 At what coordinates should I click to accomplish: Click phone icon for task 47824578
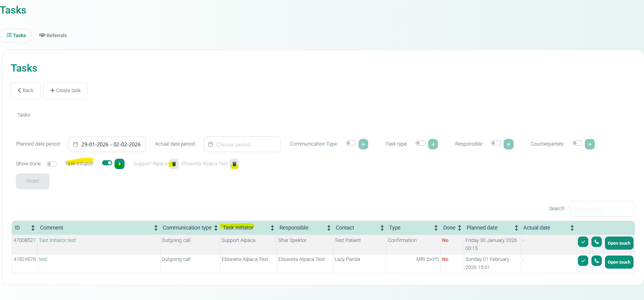[596, 261]
